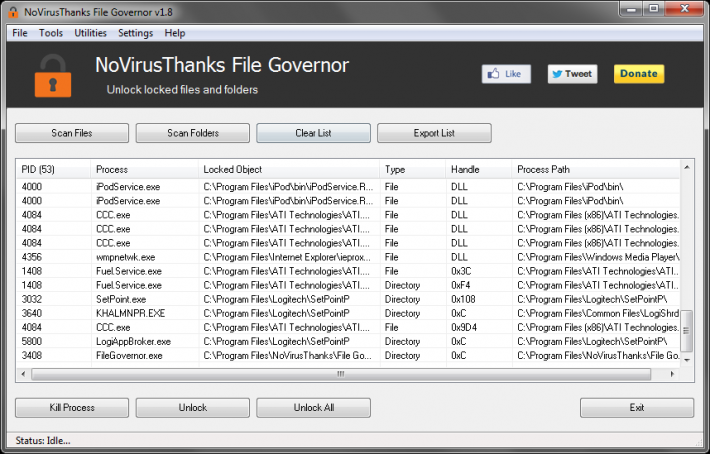Screen dimensions: 710x454
Task: Open the File menu
Action: (20, 33)
